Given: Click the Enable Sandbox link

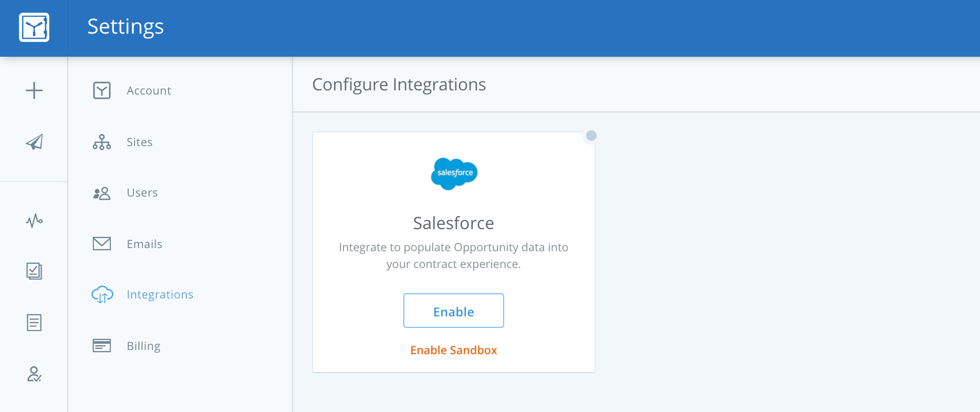Looking at the screenshot, I should click(x=454, y=350).
